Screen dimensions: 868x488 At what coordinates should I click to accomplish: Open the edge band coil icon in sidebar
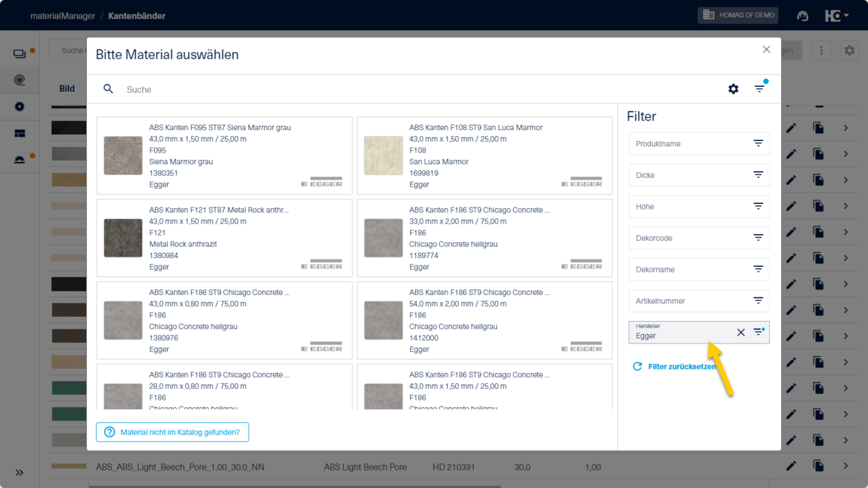(x=20, y=80)
